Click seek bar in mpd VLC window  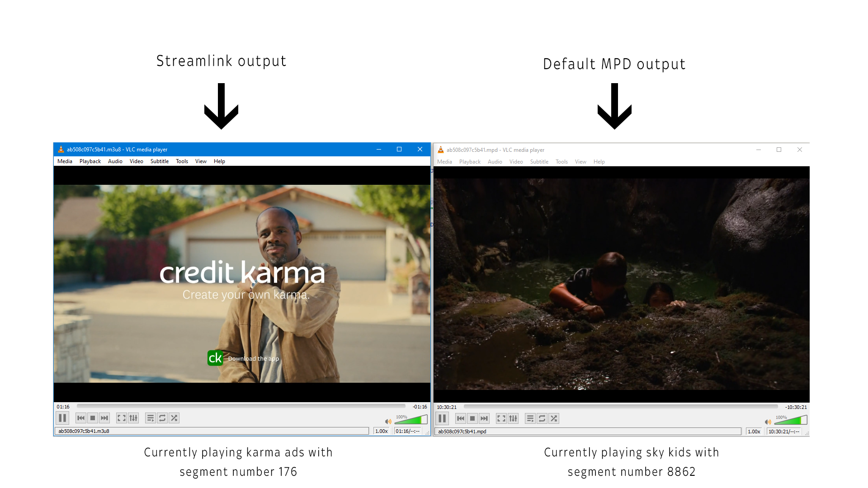(621, 407)
